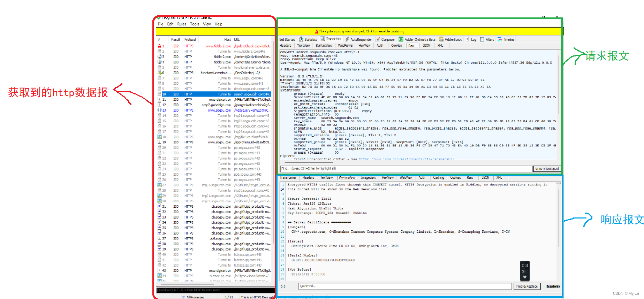Select the Statistics tab icon
The image size is (644, 299).
point(301,39)
